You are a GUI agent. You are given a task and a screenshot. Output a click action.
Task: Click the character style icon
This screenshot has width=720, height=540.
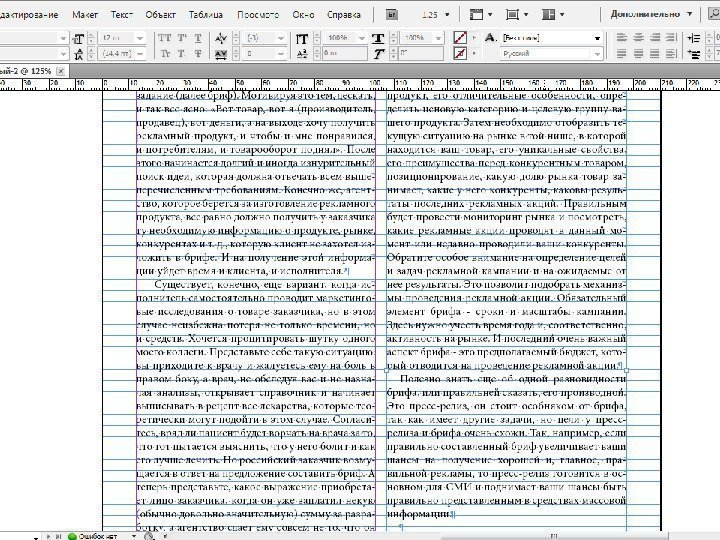pyautogui.click(x=490, y=38)
